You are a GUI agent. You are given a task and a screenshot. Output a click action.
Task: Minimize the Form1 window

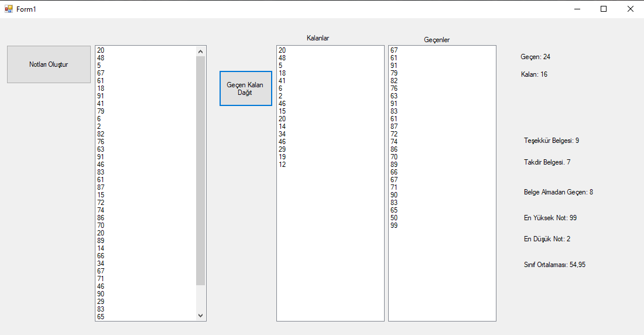tap(577, 9)
